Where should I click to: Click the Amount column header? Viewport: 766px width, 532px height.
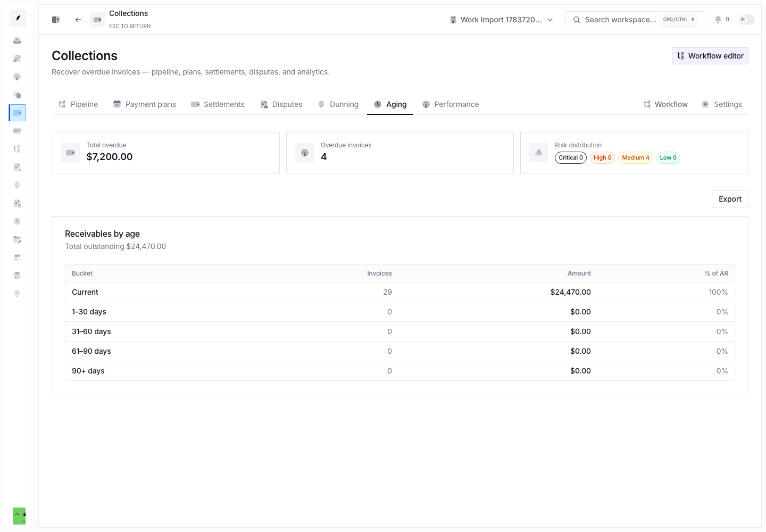tap(579, 273)
